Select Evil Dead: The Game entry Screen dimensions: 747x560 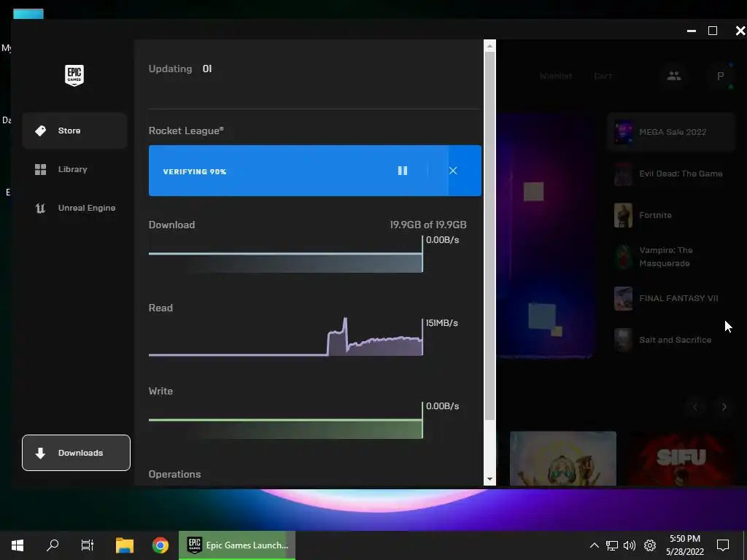671,174
